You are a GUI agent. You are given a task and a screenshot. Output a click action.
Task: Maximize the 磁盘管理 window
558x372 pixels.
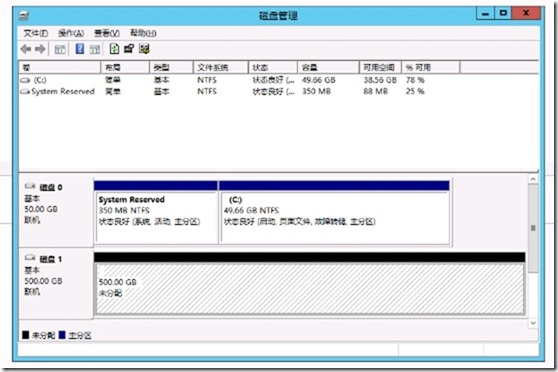click(x=503, y=14)
